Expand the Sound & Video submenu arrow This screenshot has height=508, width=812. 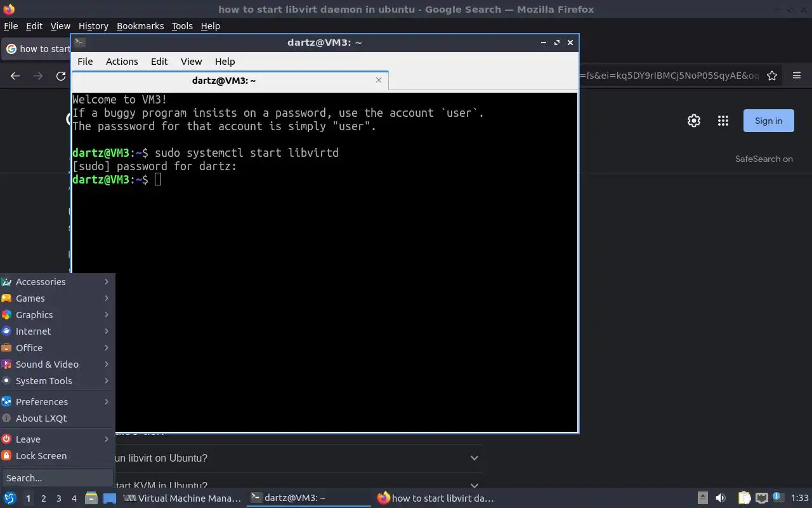coord(107,364)
